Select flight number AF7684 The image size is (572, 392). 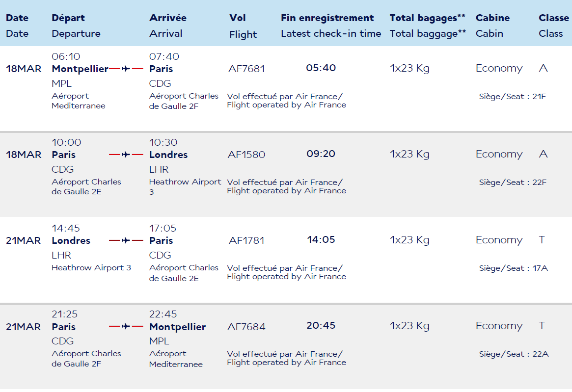[246, 326]
